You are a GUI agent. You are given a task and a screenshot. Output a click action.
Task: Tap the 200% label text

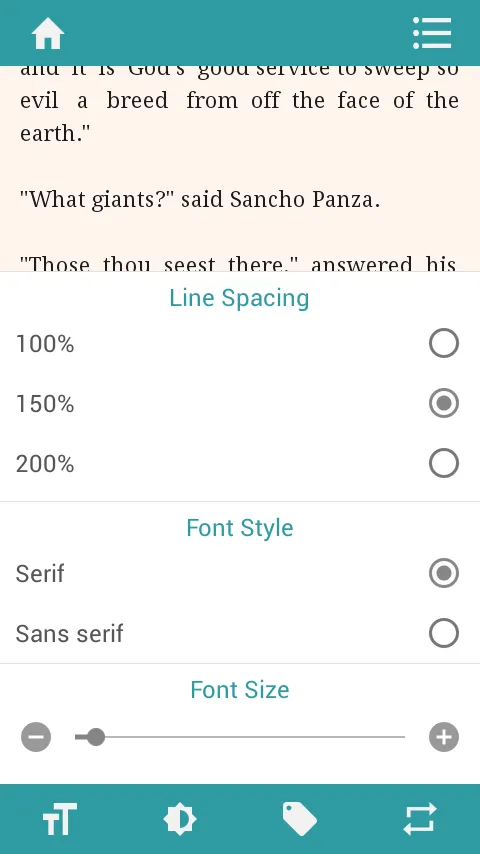[x=45, y=463]
